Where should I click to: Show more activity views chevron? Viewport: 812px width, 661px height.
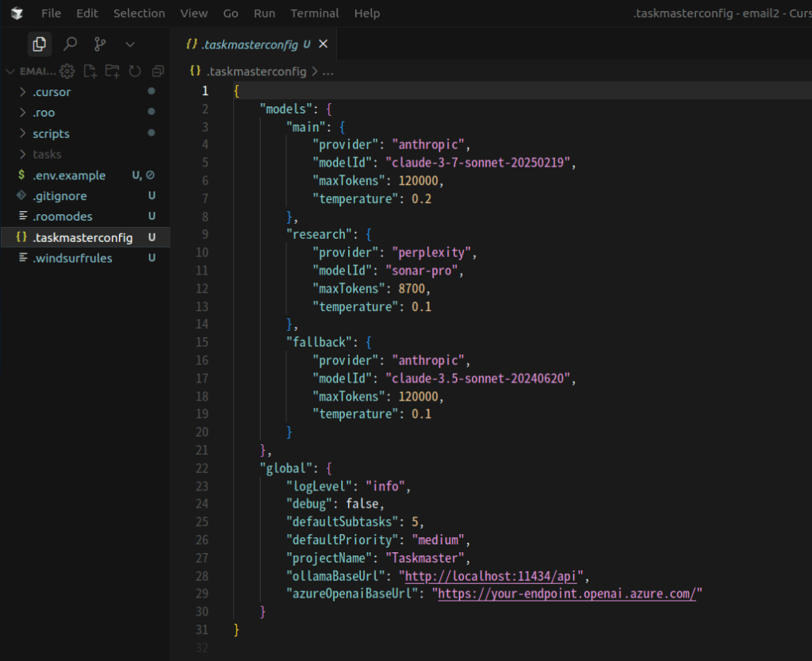(x=130, y=44)
